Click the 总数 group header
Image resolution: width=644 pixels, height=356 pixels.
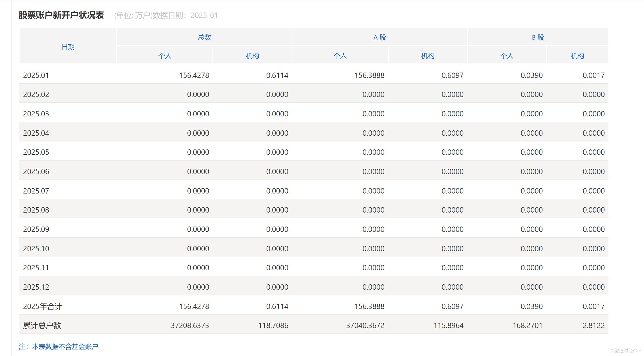[204, 37]
